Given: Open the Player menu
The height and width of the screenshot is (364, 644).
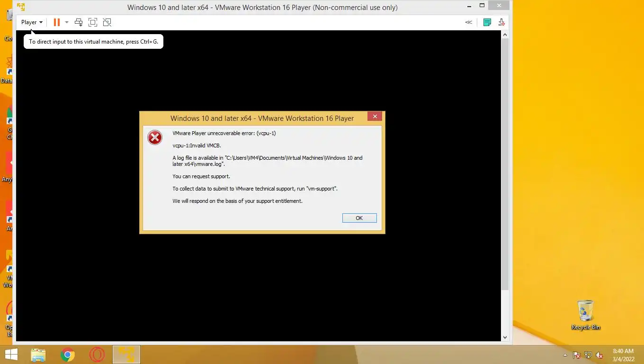Looking at the screenshot, I should click(32, 22).
